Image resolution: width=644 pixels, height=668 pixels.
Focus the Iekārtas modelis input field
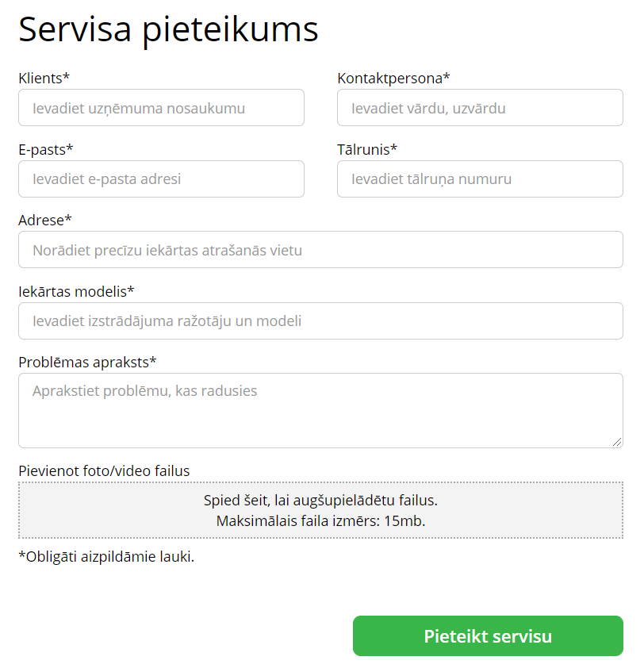[x=320, y=321]
